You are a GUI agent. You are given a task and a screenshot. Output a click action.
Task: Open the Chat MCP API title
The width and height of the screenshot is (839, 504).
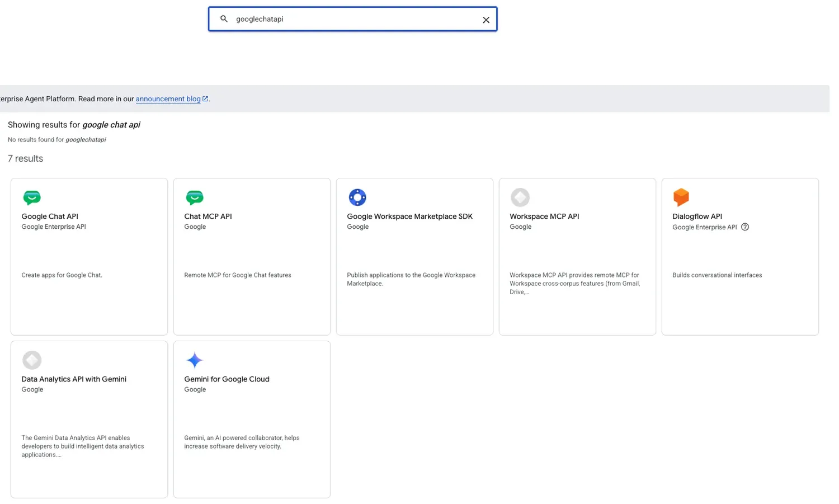[208, 216]
